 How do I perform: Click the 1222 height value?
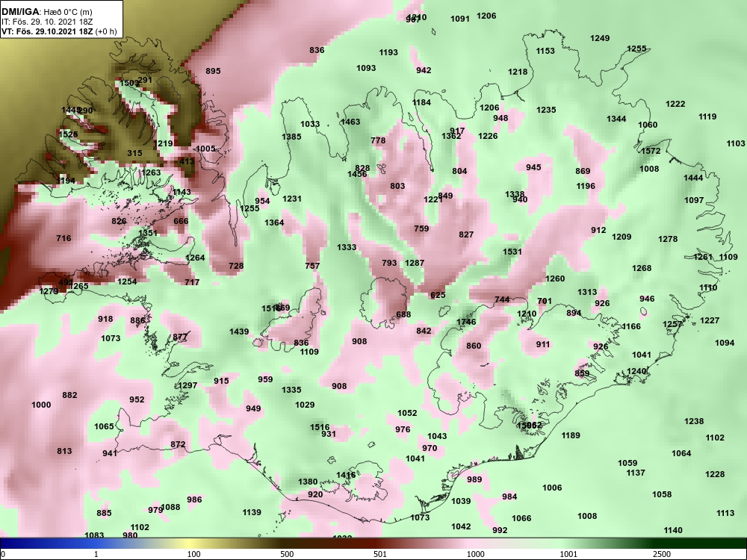tap(675, 104)
